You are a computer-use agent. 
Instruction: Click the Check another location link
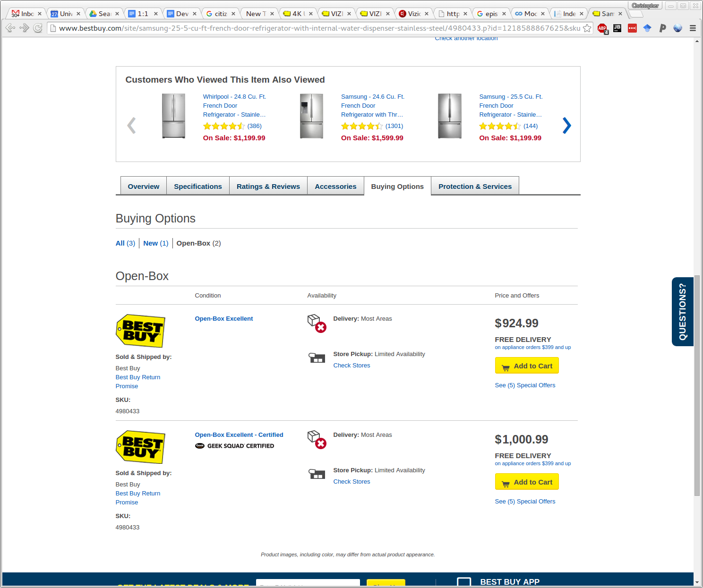(466, 38)
